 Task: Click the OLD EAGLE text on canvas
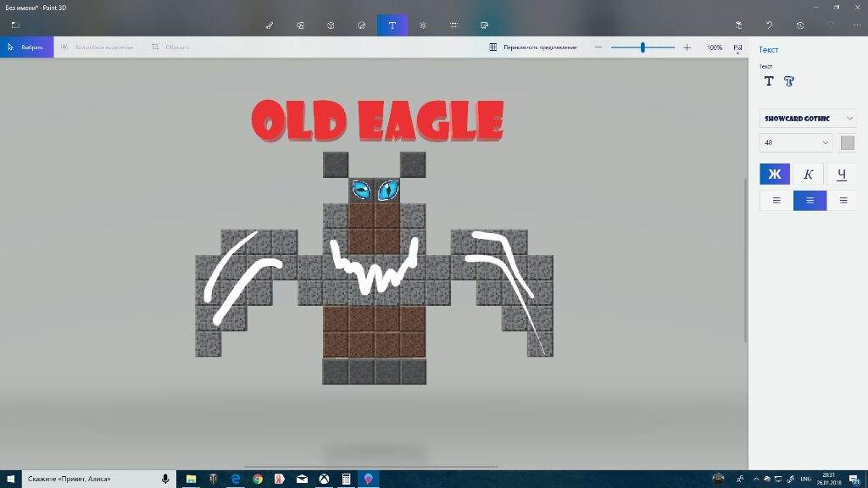click(x=377, y=120)
